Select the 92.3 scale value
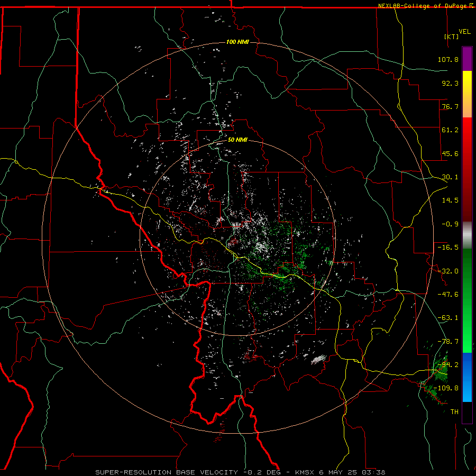 pos(450,83)
